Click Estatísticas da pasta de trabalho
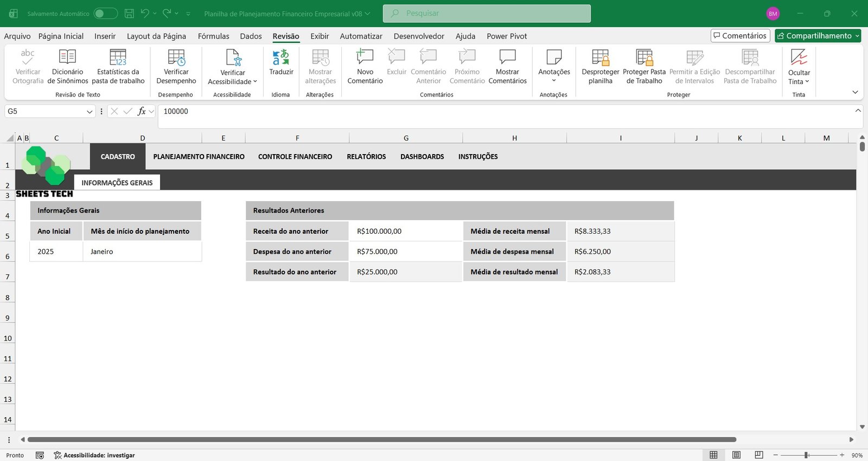 118,58
